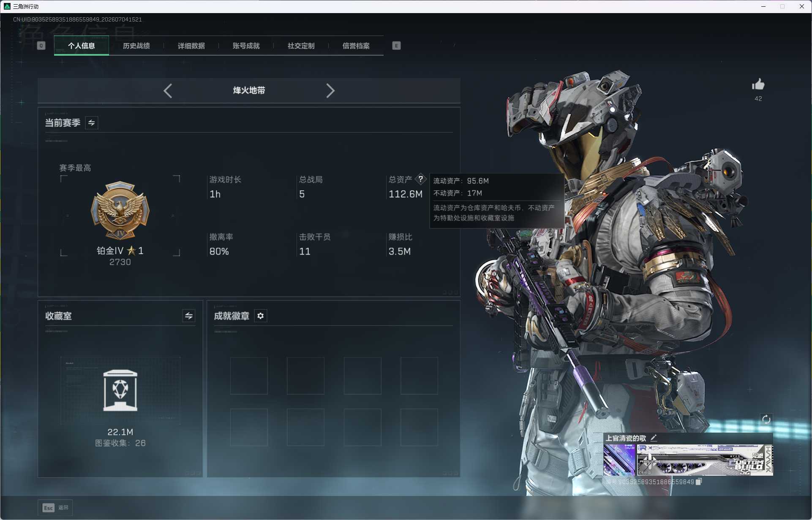Click the rotate character refresh icon
Viewport: 812px width, 520px height.
click(x=766, y=420)
